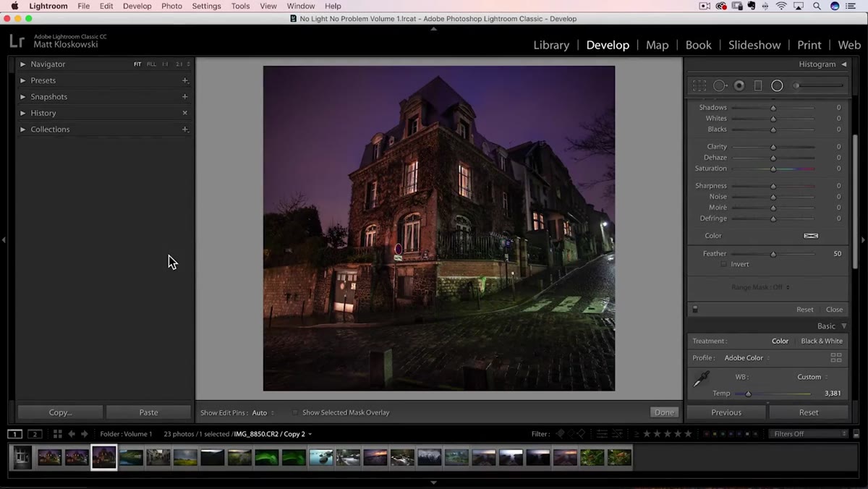
Task: Select the Graduated Filter tool
Action: pyautogui.click(x=758, y=85)
